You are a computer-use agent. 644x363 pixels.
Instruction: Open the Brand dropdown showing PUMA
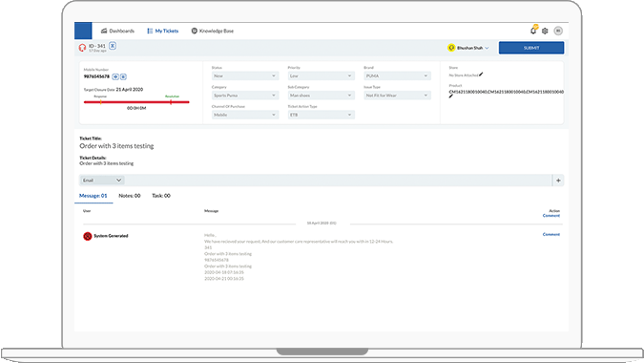point(397,76)
